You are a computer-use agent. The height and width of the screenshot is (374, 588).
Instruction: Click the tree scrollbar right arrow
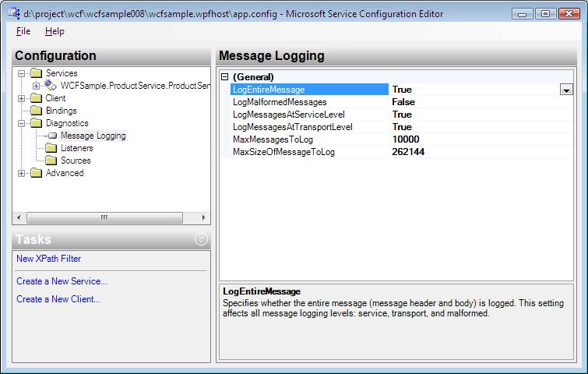pyautogui.click(x=203, y=217)
